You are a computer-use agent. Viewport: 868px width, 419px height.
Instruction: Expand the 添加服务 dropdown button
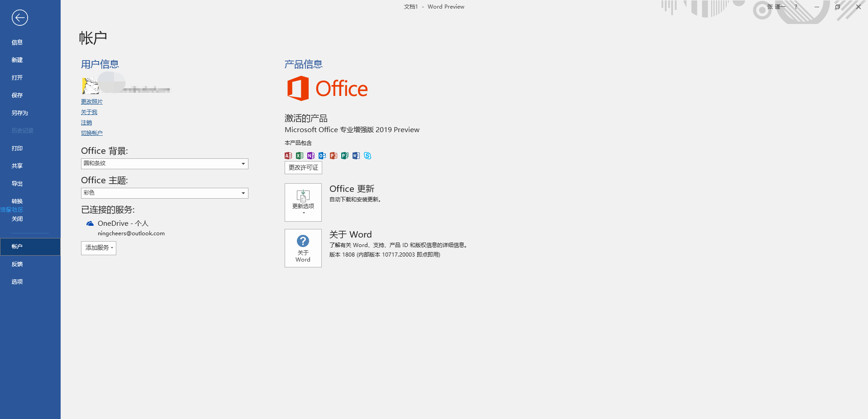(x=99, y=248)
